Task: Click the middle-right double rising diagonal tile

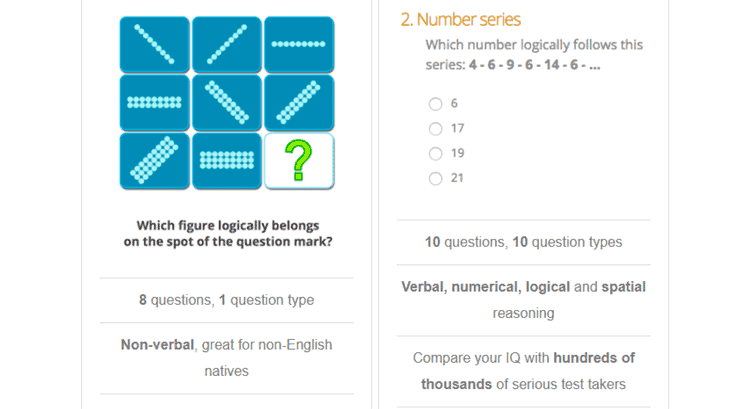Action: (299, 103)
